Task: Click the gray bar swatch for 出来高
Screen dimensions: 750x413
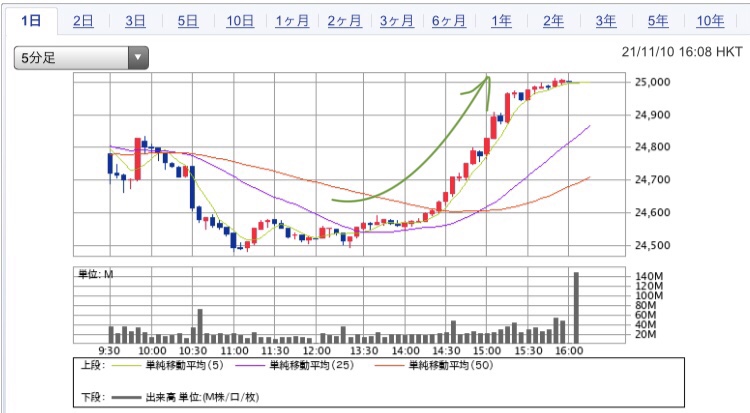Action: [x=126, y=397]
